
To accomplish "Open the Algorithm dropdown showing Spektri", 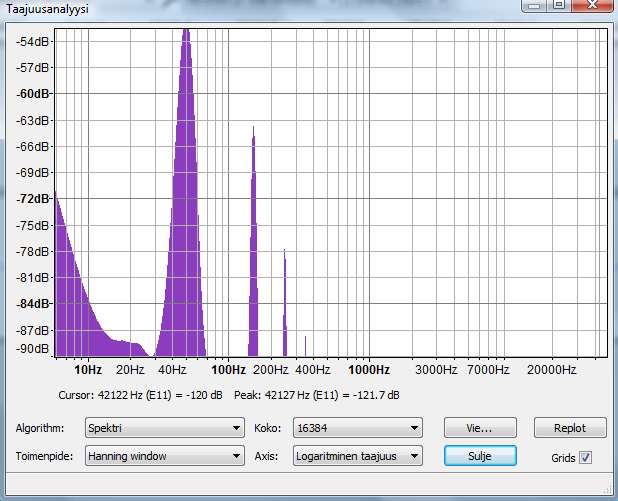I will pyautogui.click(x=165, y=428).
